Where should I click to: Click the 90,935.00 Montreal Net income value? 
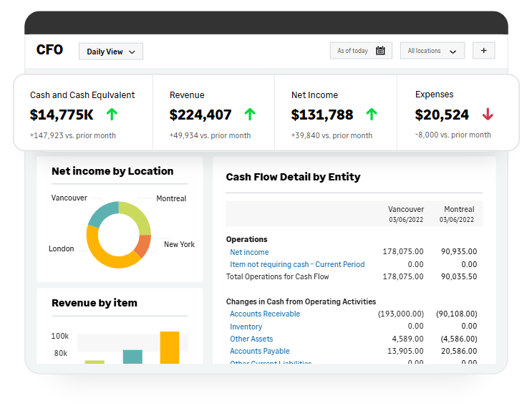(x=459, y=251)
